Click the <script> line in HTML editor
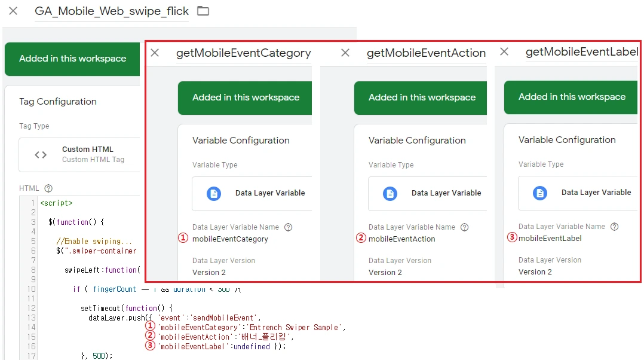The width and height of the screenshot is (644, 360). click(56, 203)
